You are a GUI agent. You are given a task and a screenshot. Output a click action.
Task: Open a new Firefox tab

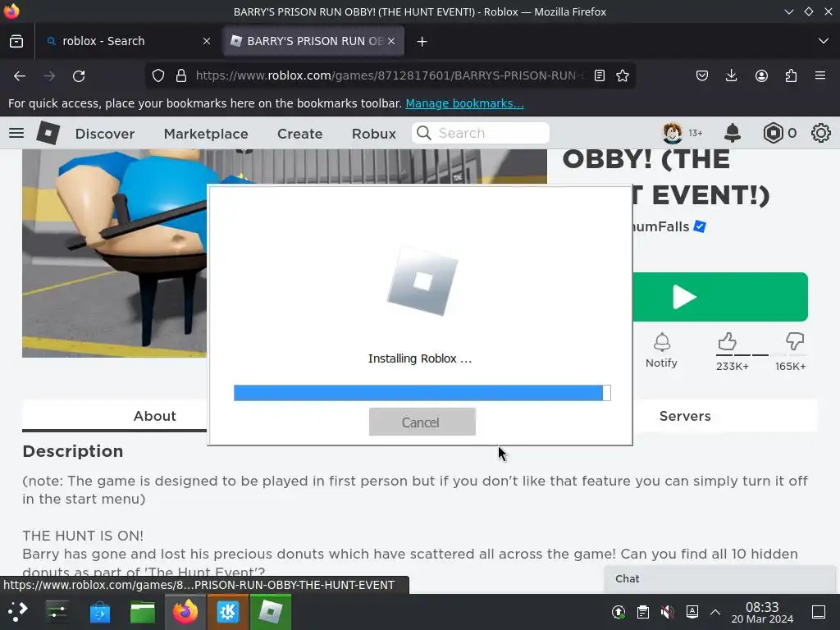pyautogui.click(x=422, y=41)
